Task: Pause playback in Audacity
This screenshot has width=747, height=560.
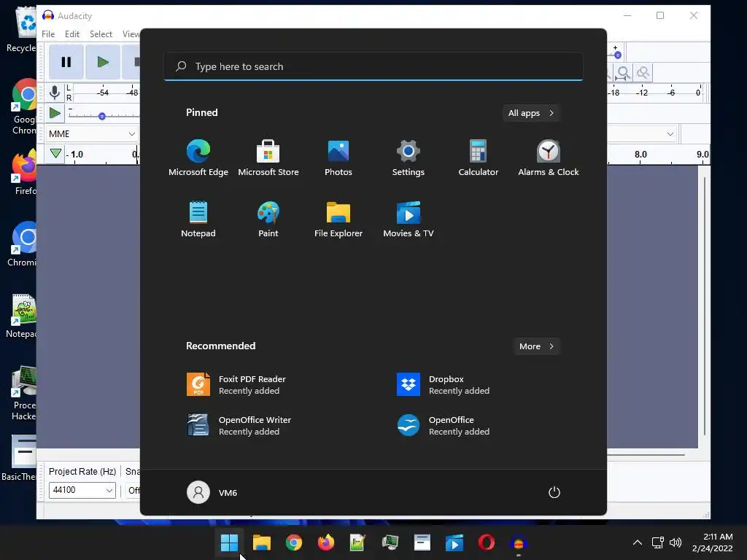Action: pyautogui.click(x=66, y=62)
